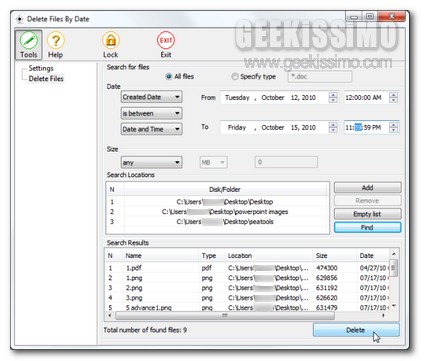This screenshot has width=424, height=361.
Task: Click the Remove location button
Action: coord(367,201)
